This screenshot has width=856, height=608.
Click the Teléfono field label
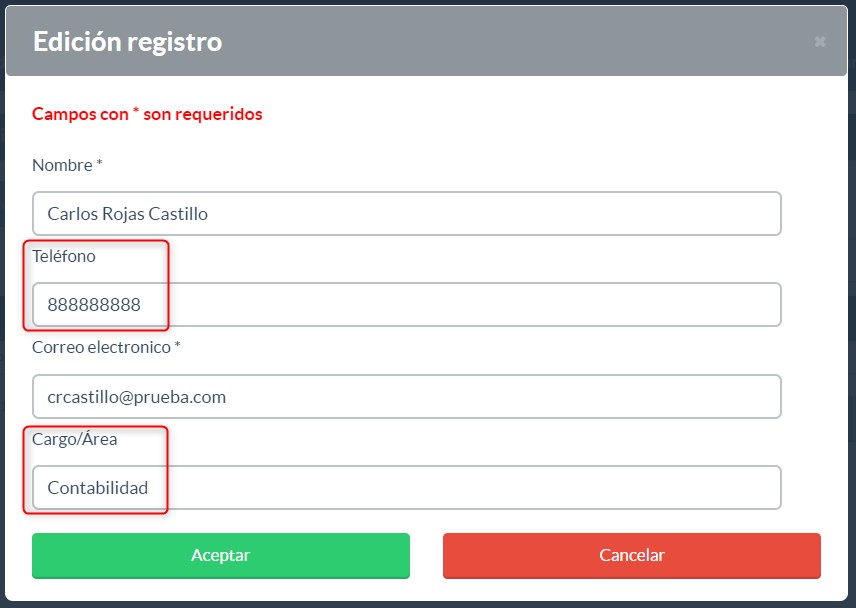(64, 256)
